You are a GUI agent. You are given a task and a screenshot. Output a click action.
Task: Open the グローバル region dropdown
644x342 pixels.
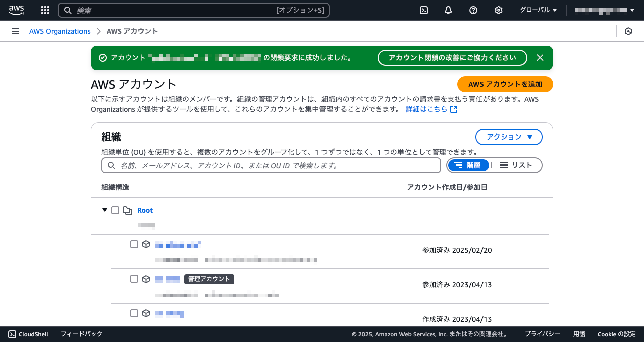[538, 10]
